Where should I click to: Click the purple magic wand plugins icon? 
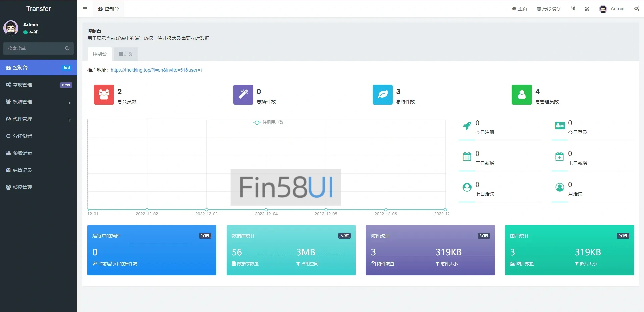243,95
